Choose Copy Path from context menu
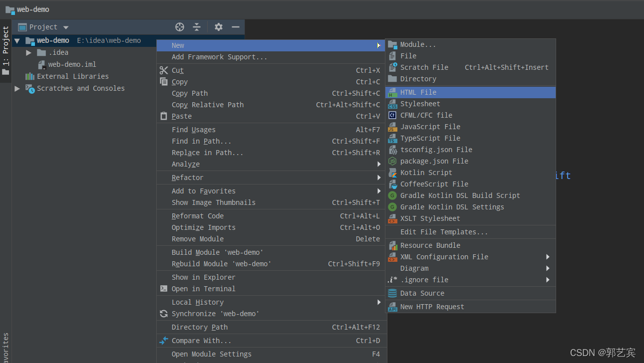This screenshot has width=644, height=363. [x=271, y=93]
